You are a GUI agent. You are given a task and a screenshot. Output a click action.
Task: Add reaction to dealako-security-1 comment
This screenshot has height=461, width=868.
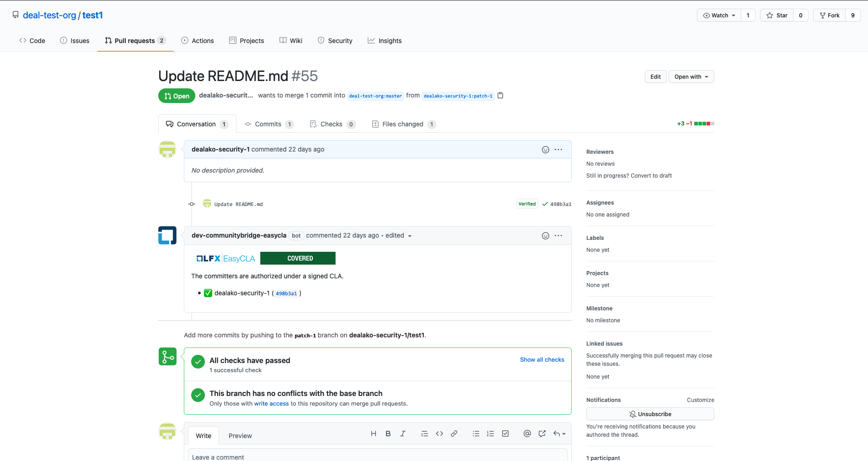(x=545, y=150)
